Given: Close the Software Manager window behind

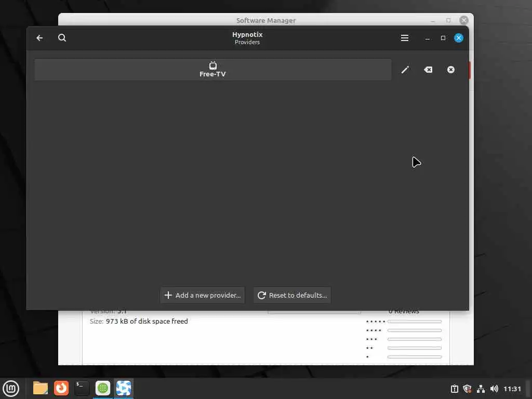Looking at the screenshot, I should [464, 20].
